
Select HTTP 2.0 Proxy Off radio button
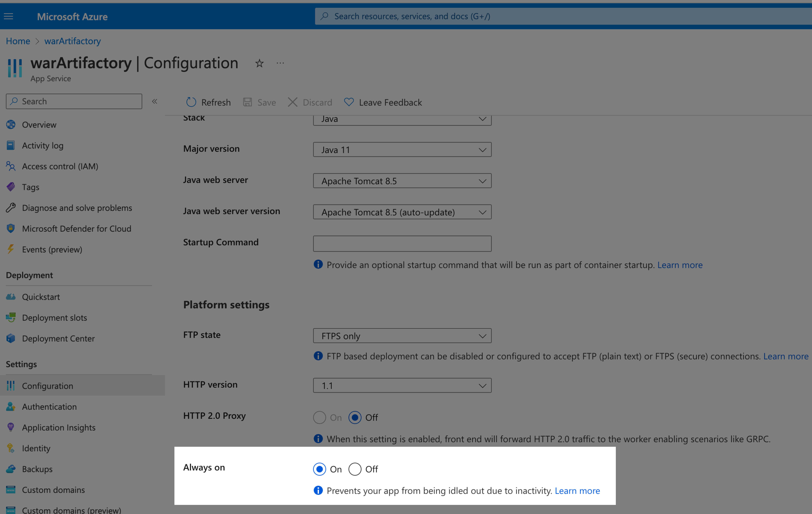[355, 417]
